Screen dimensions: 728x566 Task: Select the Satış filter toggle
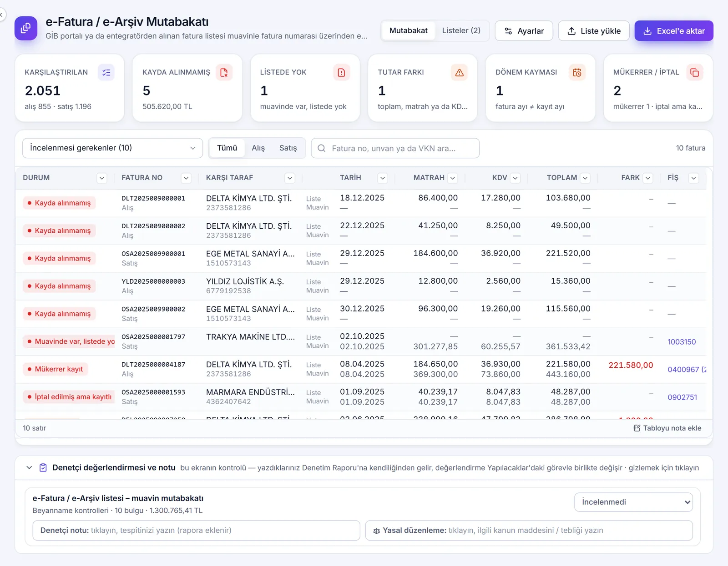click(288, 148)
